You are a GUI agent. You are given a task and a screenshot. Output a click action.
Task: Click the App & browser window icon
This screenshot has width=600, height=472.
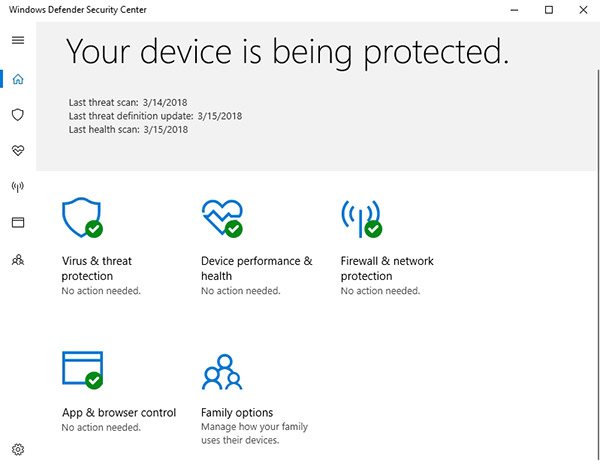[82, 368]
